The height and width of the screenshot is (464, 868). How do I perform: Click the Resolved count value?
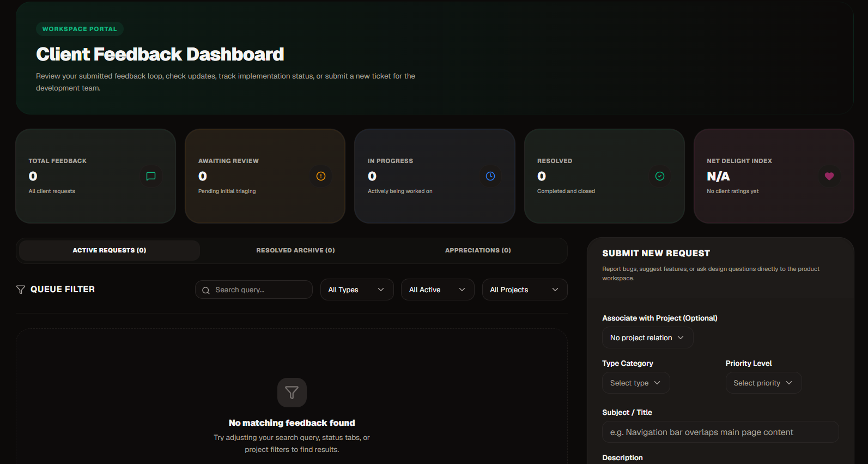coord(542,176)
